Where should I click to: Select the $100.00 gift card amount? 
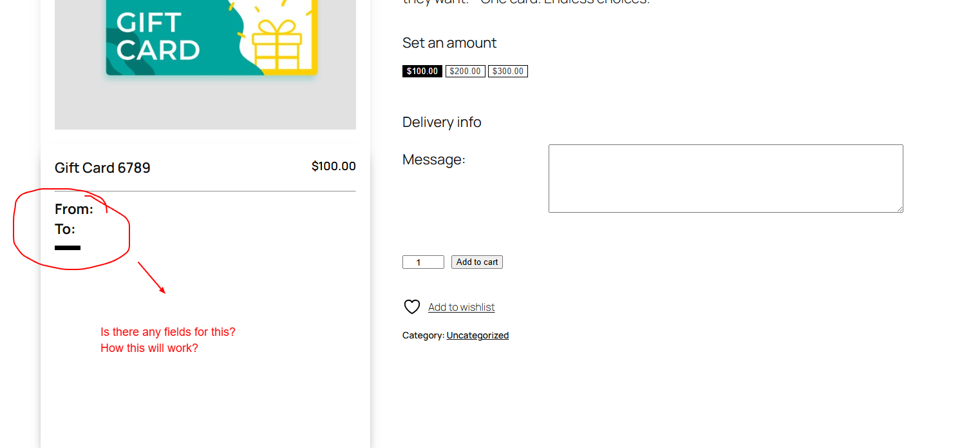(422, 72)
